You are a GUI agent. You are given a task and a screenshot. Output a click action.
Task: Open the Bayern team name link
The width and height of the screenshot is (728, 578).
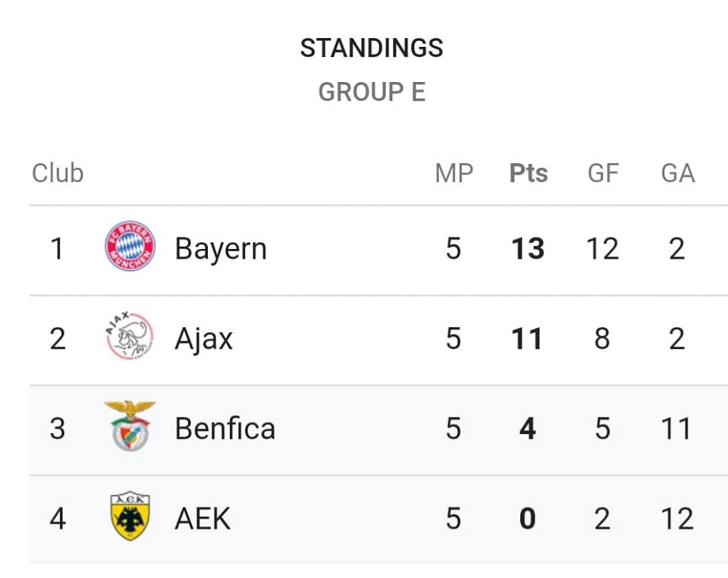coord(221,250)
